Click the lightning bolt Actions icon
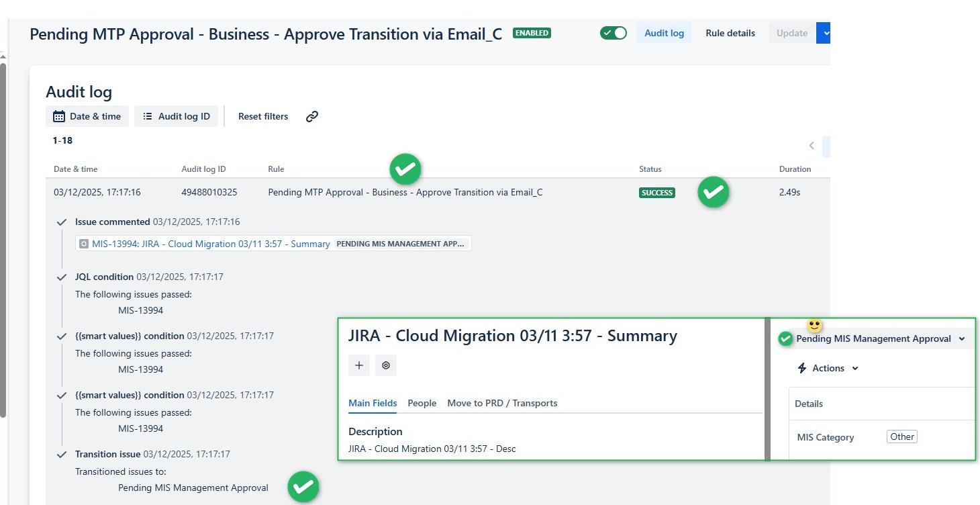Image resolution: width=980 pixels, height=505 pixels. click(801, 368)
